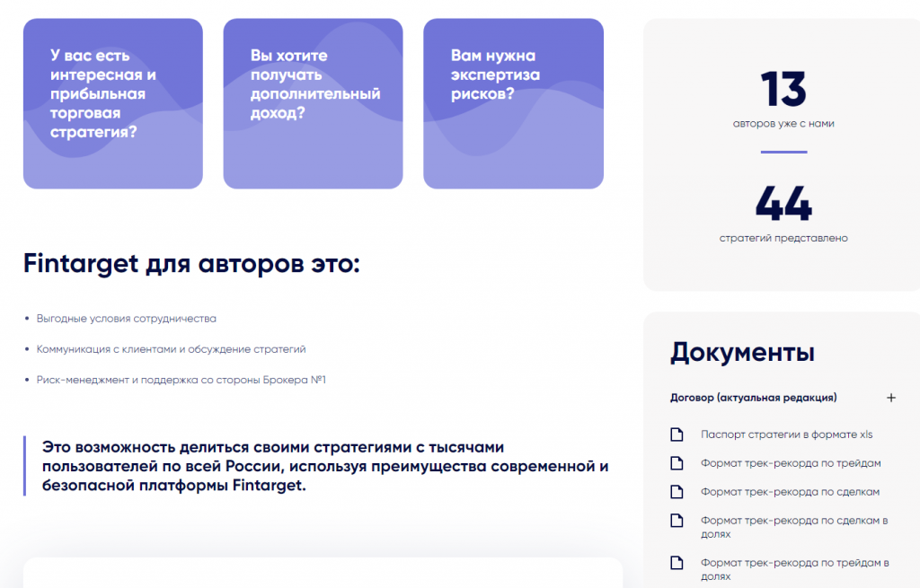920x588 pixels.
Task: Open Формат трек-рекорда по сделкам в долях link
Action: coord(794,527)
